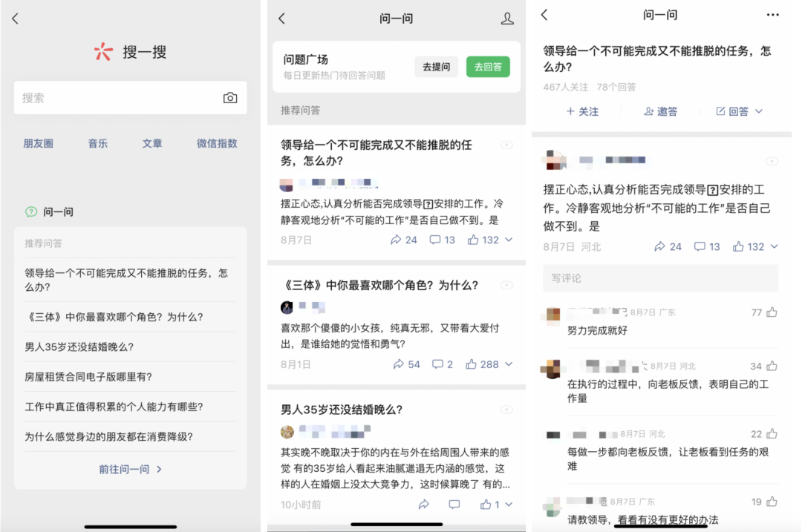
Task: Open the profile icon in 问一问 header
Action: tap(507, 19)
